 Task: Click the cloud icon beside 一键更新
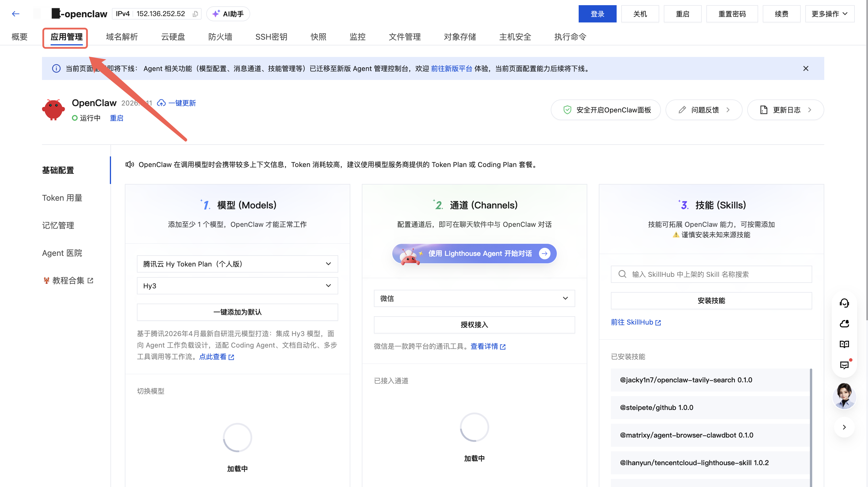click(161, 103)
